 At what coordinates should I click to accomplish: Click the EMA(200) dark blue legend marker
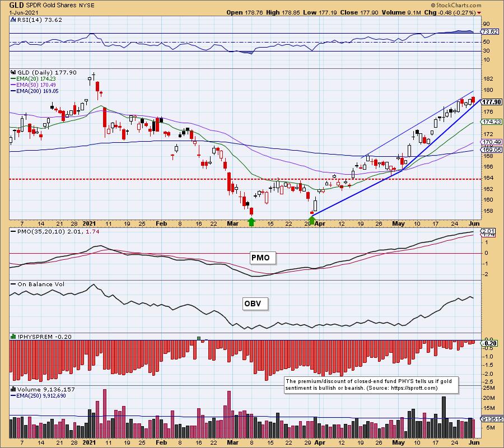(x=13, y=91)
